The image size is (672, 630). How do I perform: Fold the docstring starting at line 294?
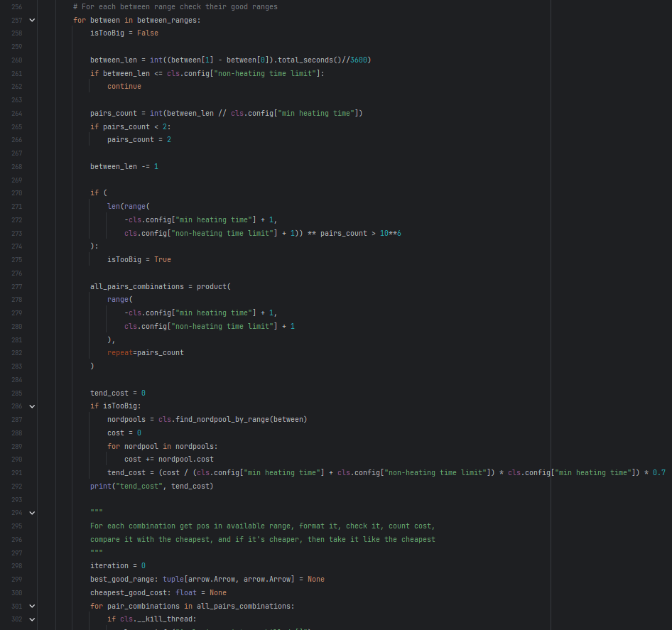32,513
